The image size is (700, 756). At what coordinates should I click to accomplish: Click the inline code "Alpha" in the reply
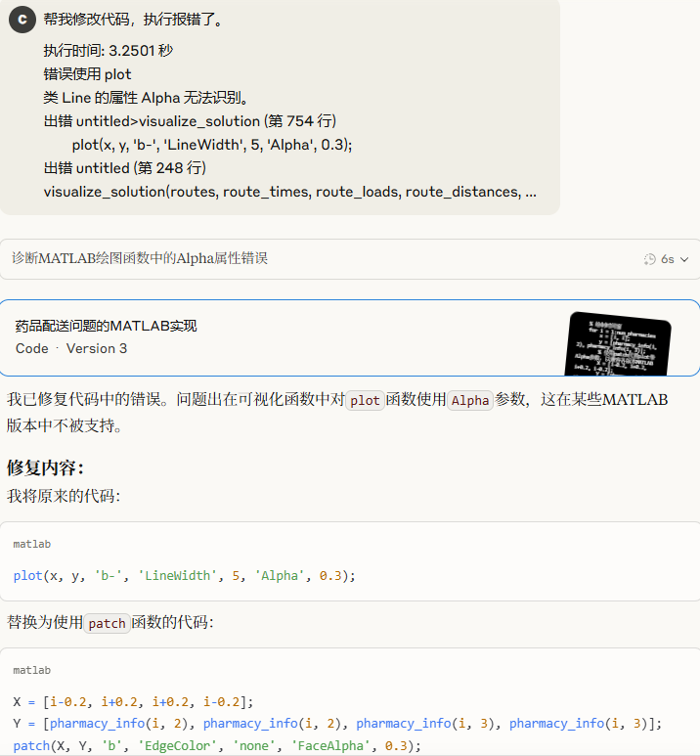click(x=470, y=400)
